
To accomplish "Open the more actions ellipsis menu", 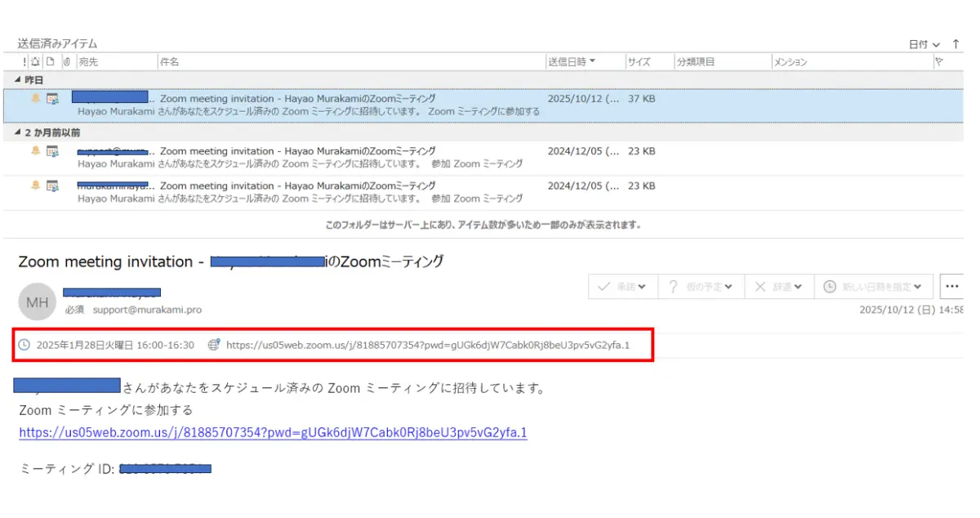I will (x=951, y=287).
